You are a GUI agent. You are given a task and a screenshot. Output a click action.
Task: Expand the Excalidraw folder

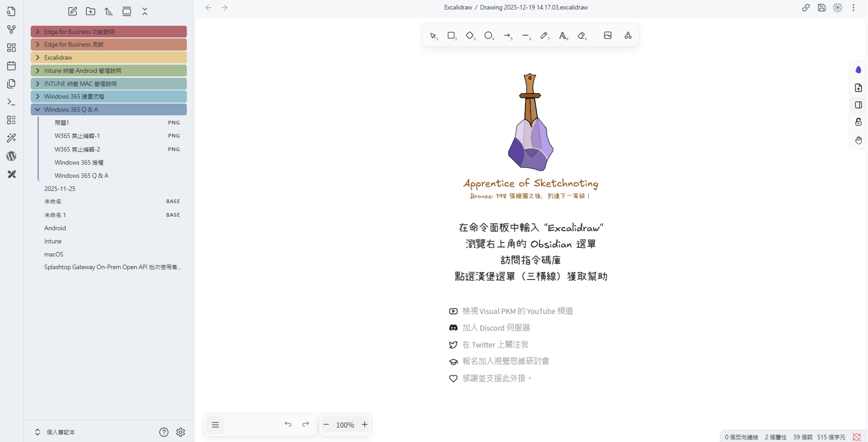pyautogui.click(x=38, y=58)
